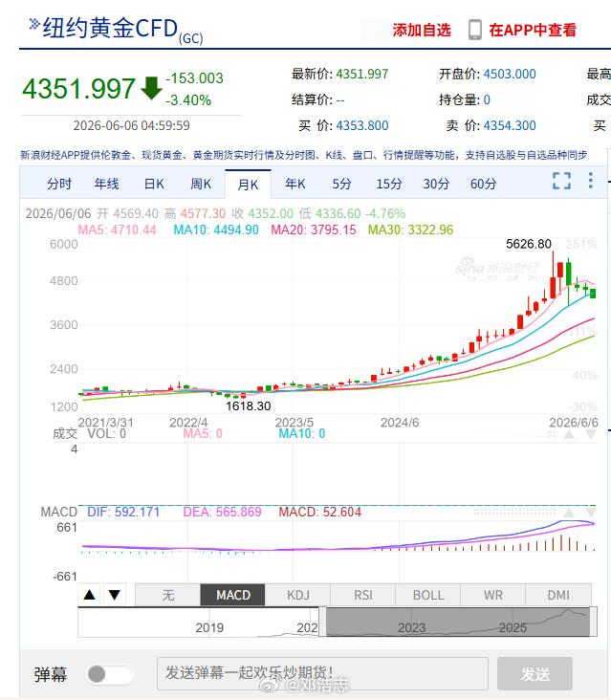611x700 pixels.
Task: Click the phone icon beside 在APP中查看
Action: [475, 30]
